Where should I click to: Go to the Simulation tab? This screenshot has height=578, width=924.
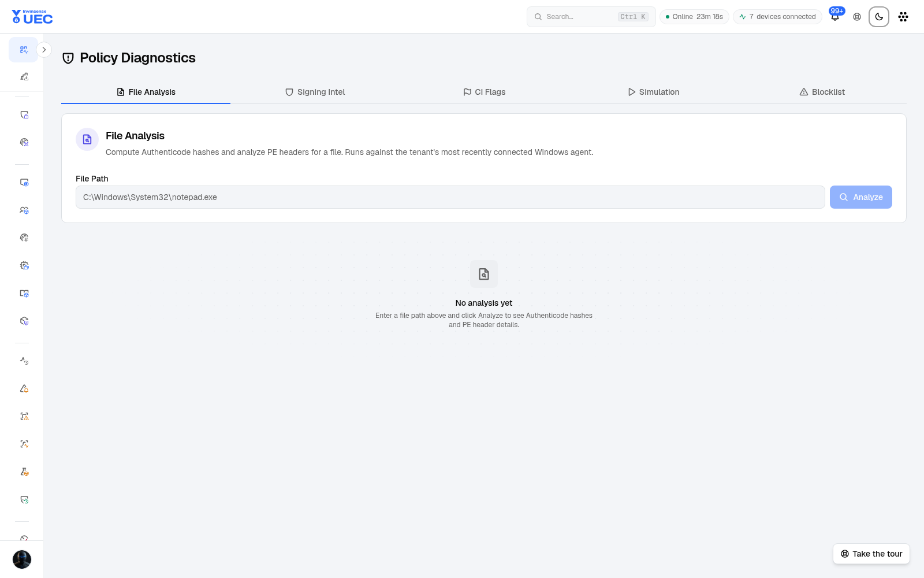click(653, 92)
